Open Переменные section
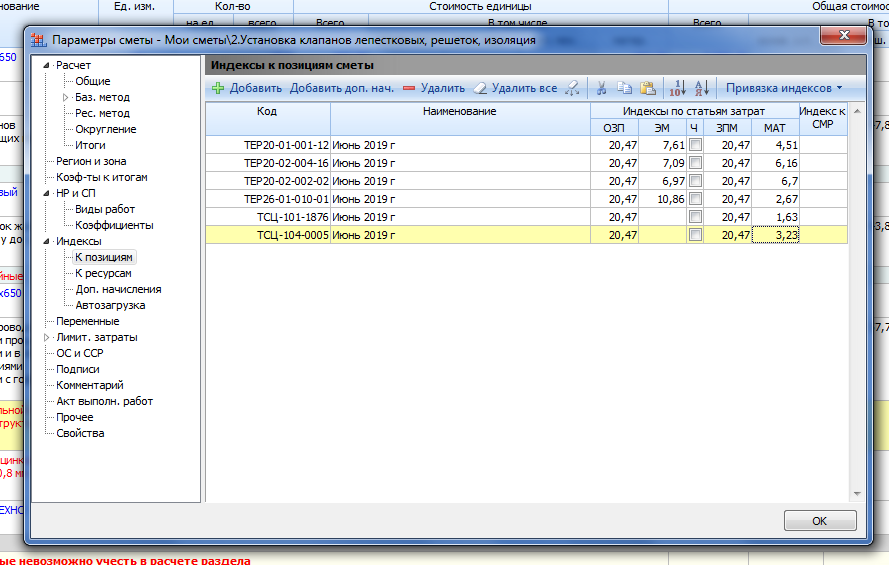This screenshot has height=565, width=889. 88,321
